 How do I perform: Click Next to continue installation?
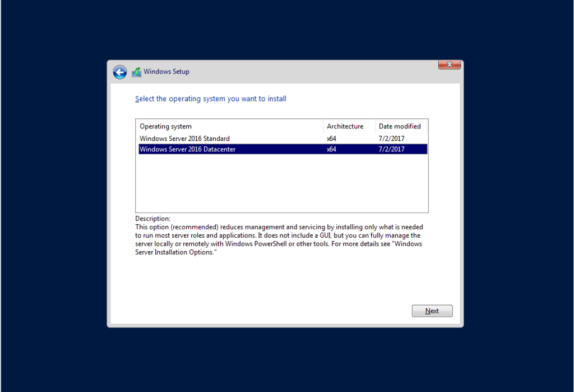click(432, 311)
